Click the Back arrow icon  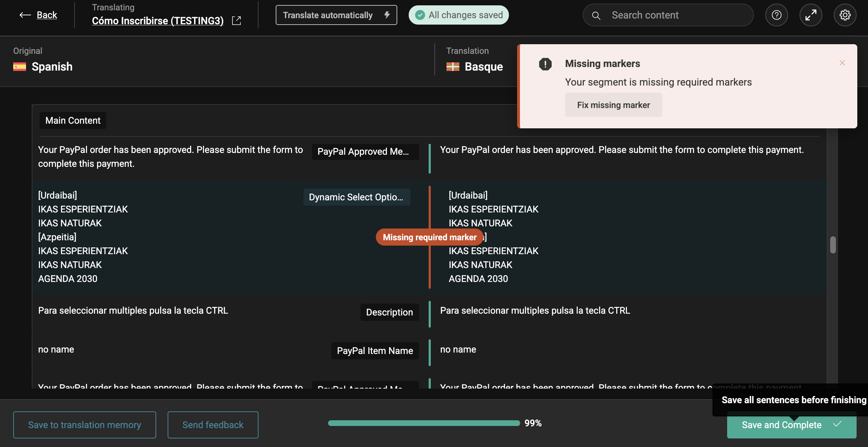(x=25, y=15)
